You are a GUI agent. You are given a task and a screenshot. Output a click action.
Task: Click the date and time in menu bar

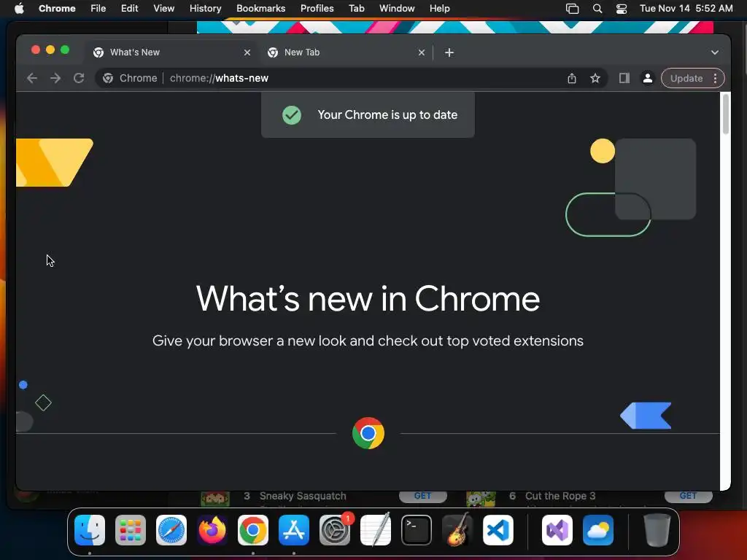coord(686,8)
